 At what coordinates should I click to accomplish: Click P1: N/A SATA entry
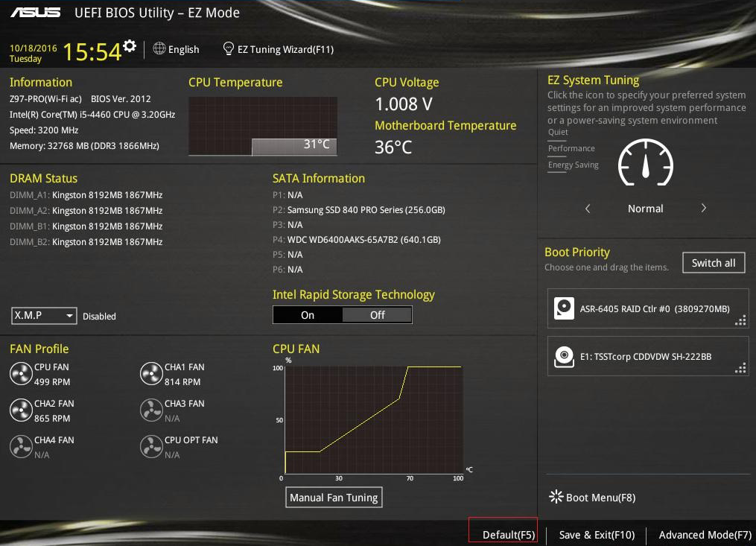[288, 195]
